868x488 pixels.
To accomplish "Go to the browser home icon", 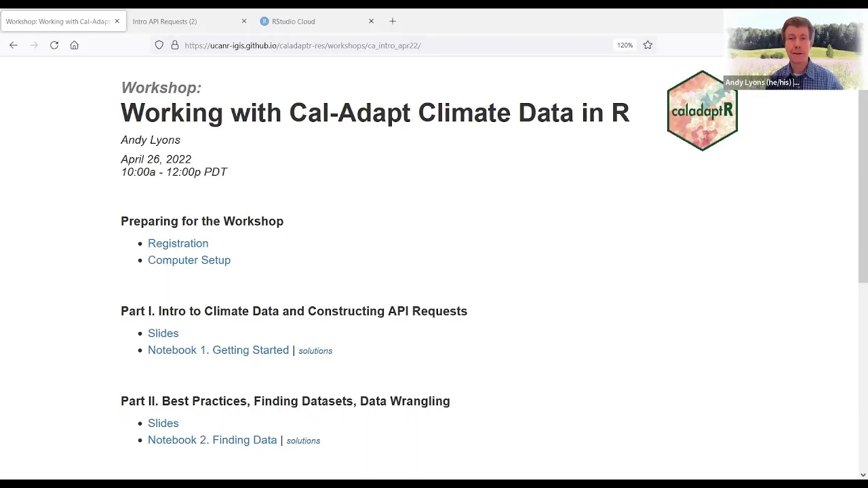I will pyautogui.click(x=75, y=45).
